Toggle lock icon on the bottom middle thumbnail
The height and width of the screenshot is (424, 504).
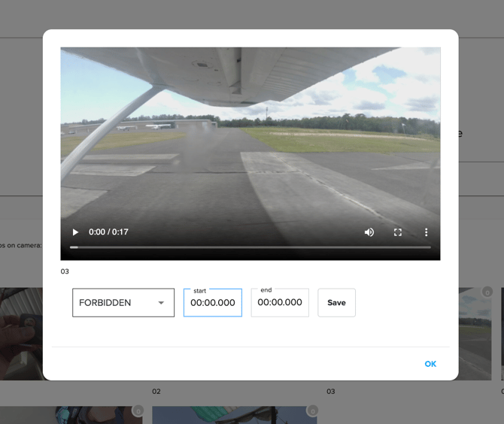(312, 411)
